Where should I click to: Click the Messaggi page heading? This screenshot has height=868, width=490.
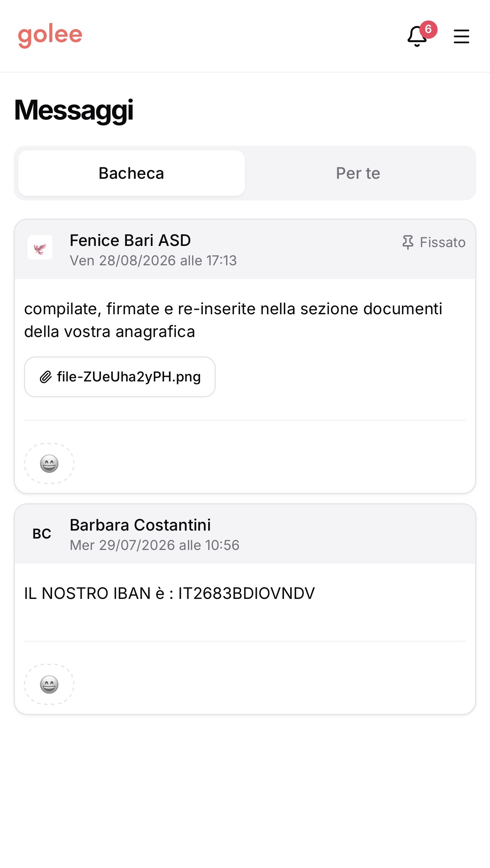click(74, 110)
